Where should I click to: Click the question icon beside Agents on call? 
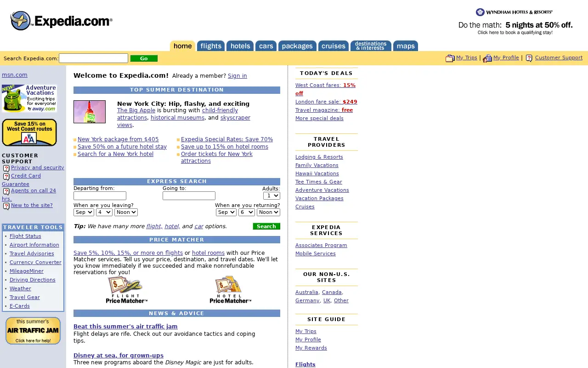pyautogui.click(x=6, y=191)
